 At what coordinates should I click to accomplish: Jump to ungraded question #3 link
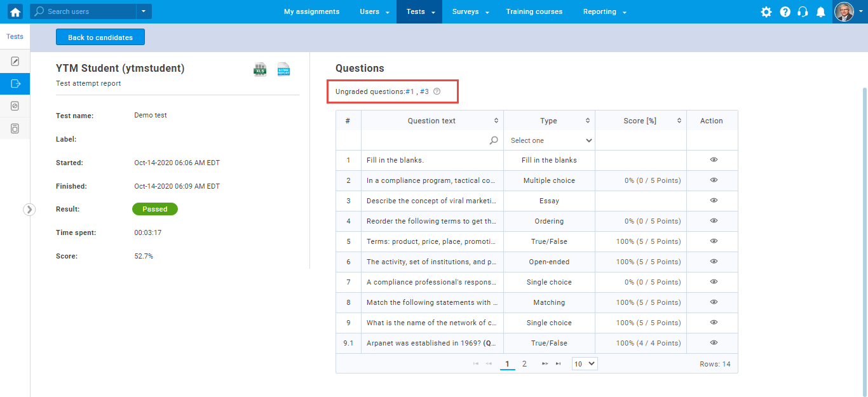click(424, 91)
